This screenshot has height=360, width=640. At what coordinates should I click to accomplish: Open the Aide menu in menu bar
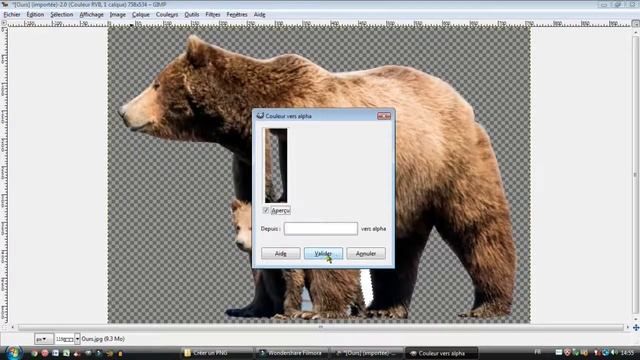tap(260, 14)
